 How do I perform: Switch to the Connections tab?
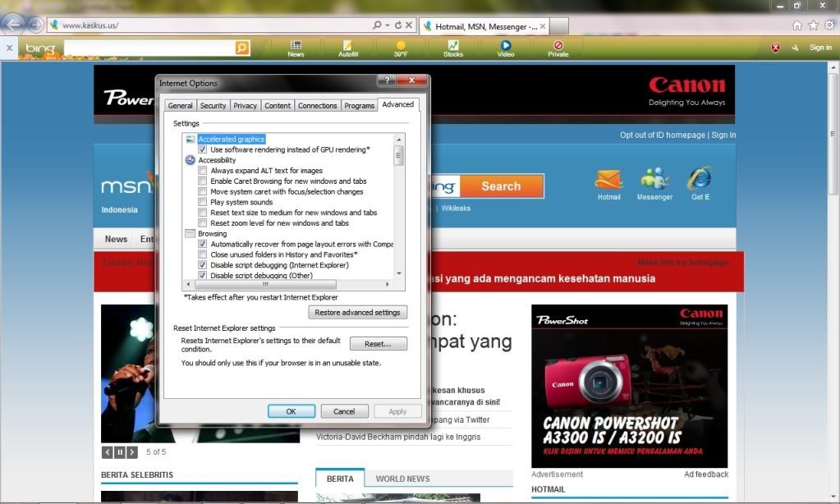[x=317, y=106]
